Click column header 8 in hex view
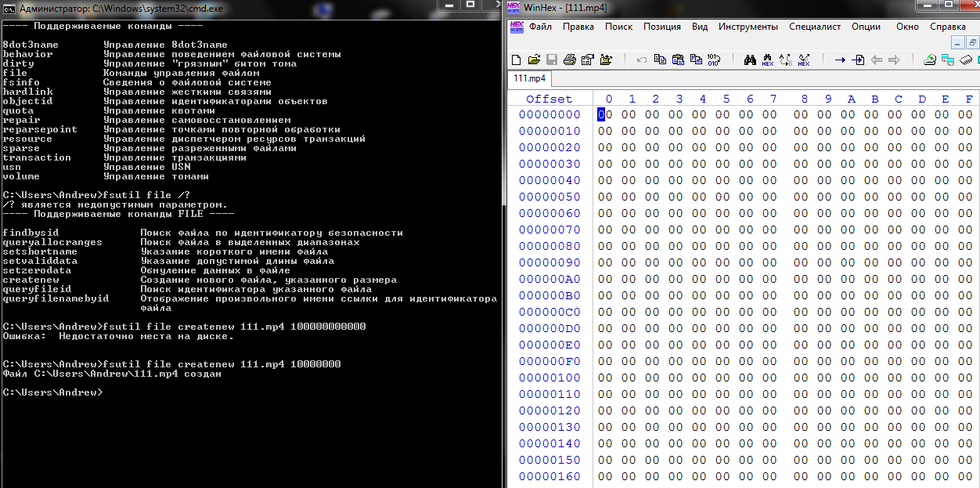 [805, 99]
